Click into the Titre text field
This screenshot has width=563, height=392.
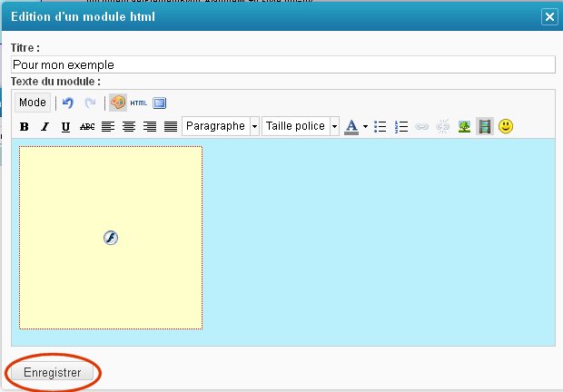coord(281,65)
